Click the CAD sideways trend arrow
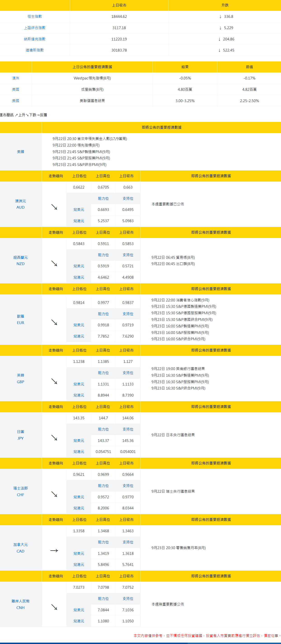281x644 pixels. click(54, 551)
